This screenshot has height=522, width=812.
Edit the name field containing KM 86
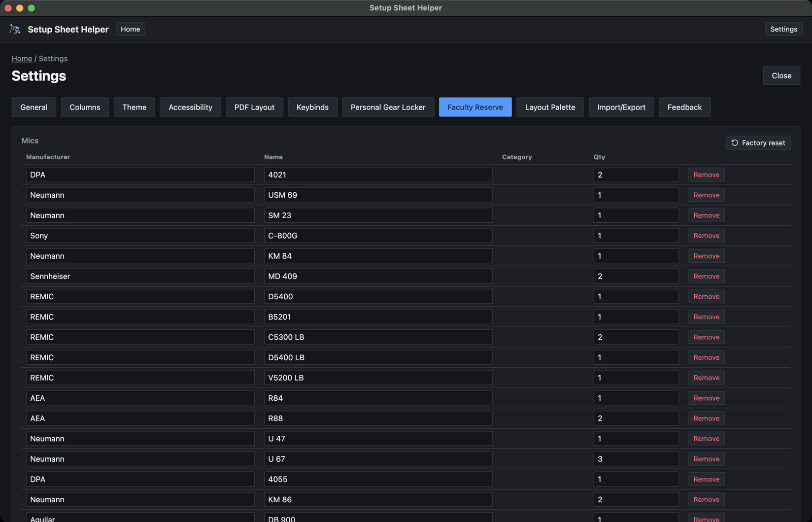point(378,499)
